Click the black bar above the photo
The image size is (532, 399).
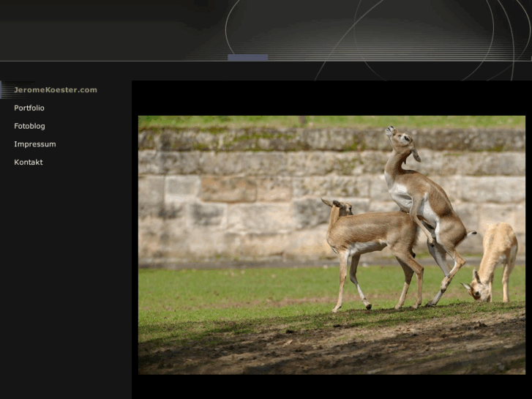329,97
